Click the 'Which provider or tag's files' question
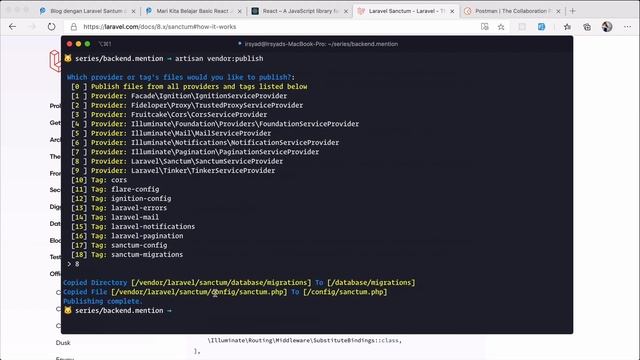 tap(181, 77)
